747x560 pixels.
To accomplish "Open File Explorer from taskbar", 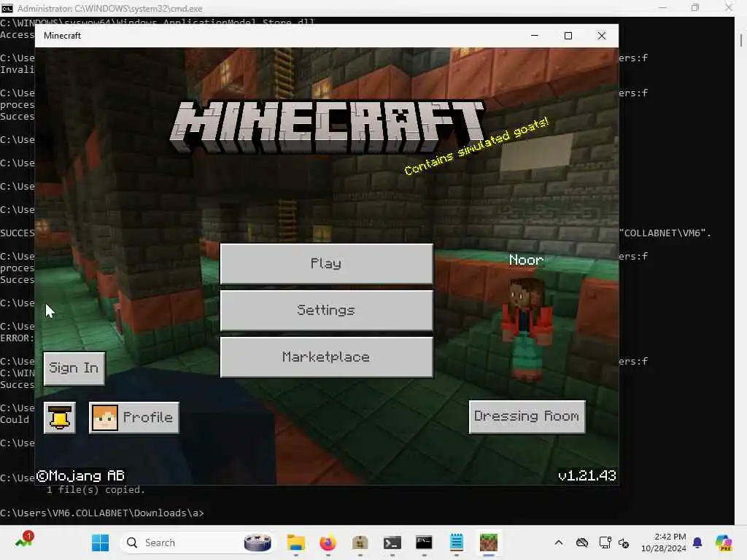I will coord(296,542).
